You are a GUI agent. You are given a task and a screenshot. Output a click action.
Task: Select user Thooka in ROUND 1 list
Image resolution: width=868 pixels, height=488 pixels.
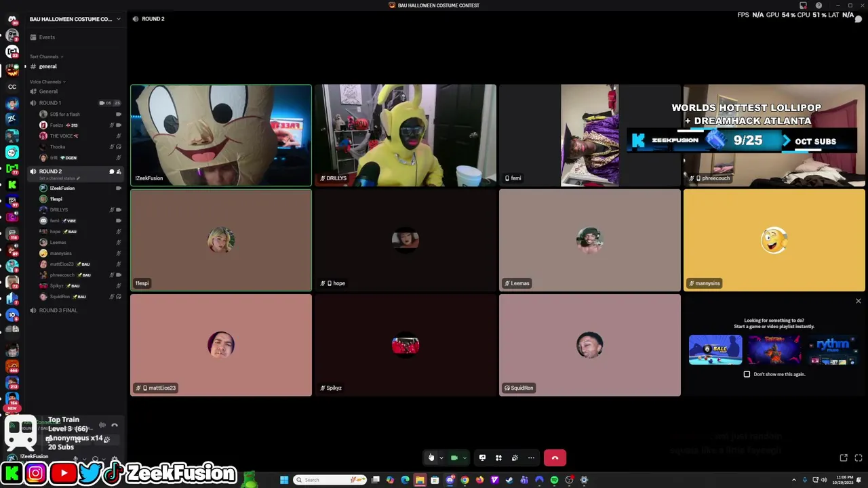79,147
